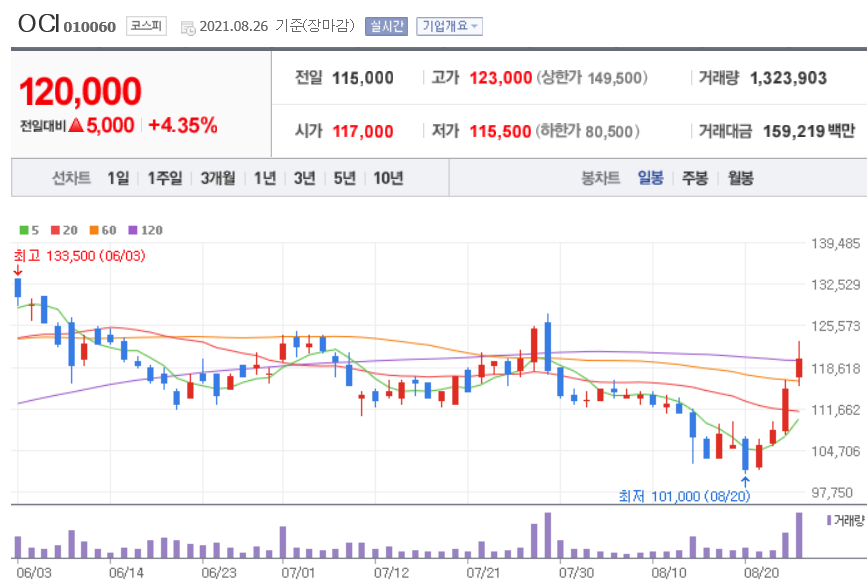Select the 5년 line chart tab

(x=344, y=178)
